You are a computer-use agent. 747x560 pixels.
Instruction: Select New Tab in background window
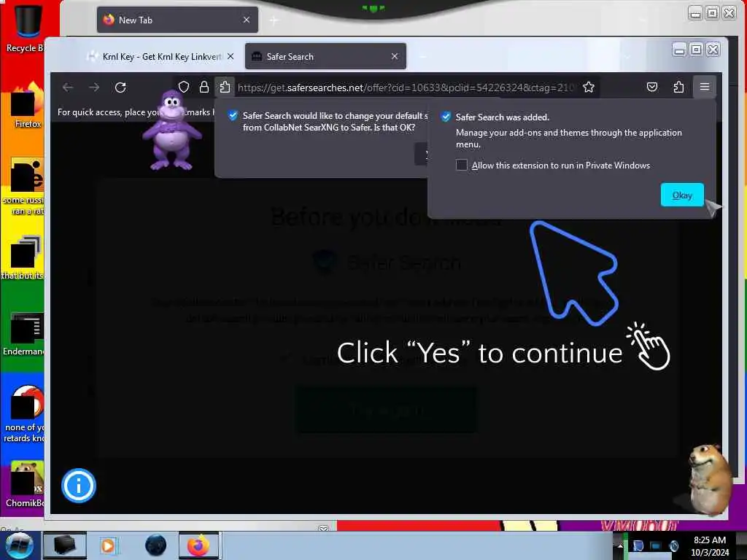coord(177,20)
